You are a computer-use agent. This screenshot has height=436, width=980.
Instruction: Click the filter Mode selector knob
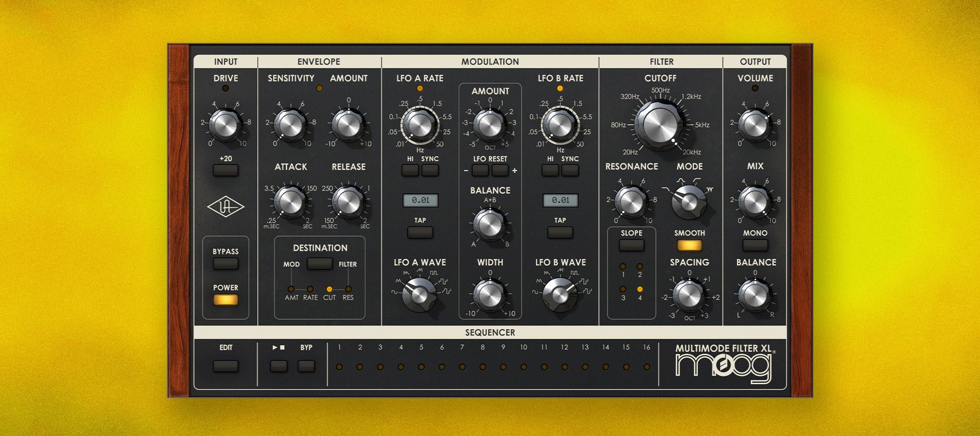point(688,201)
